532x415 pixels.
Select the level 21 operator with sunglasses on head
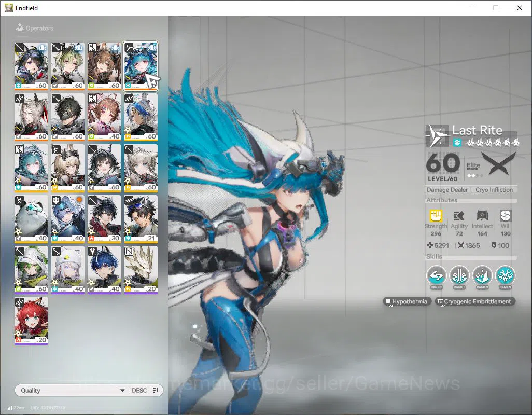[141, 218]
